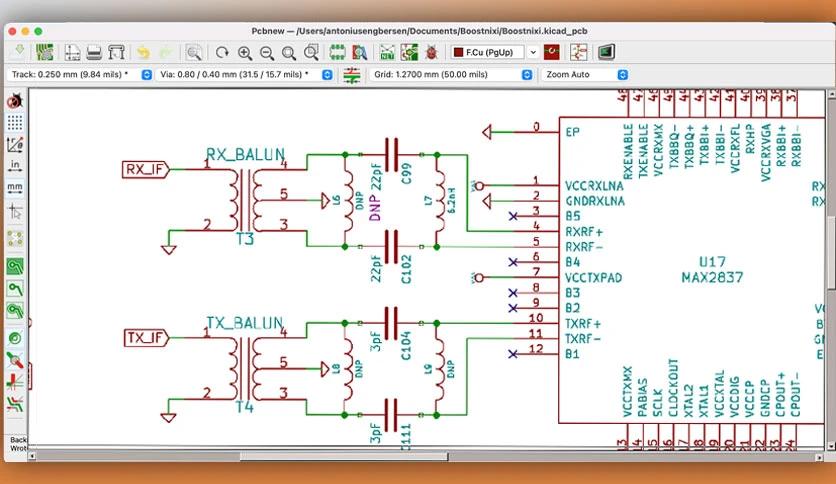Click the Zoom Out icon
Image resolution: width=836 pixels, height=484 pixels.
[x=267, y=52]
